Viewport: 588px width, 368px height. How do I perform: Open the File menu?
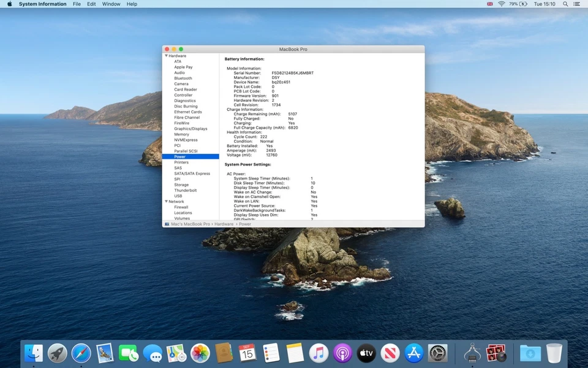coord(77,4)
